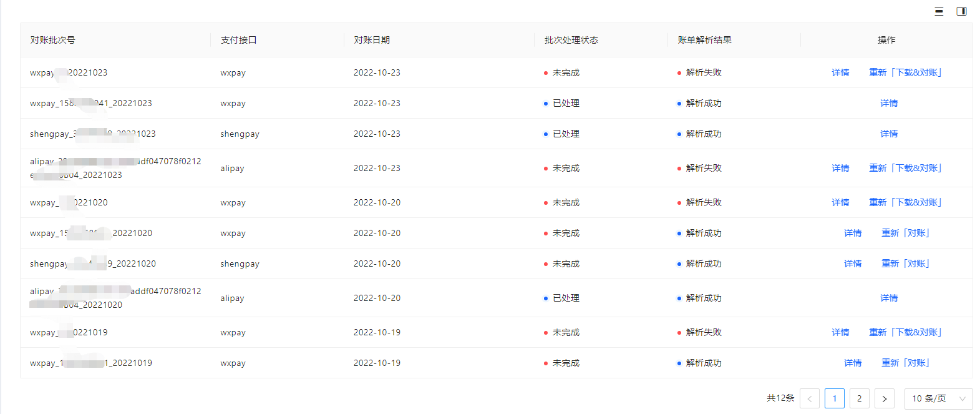
Task: Click the 账单解析结果 column header
Action: (x=704, y=40)
